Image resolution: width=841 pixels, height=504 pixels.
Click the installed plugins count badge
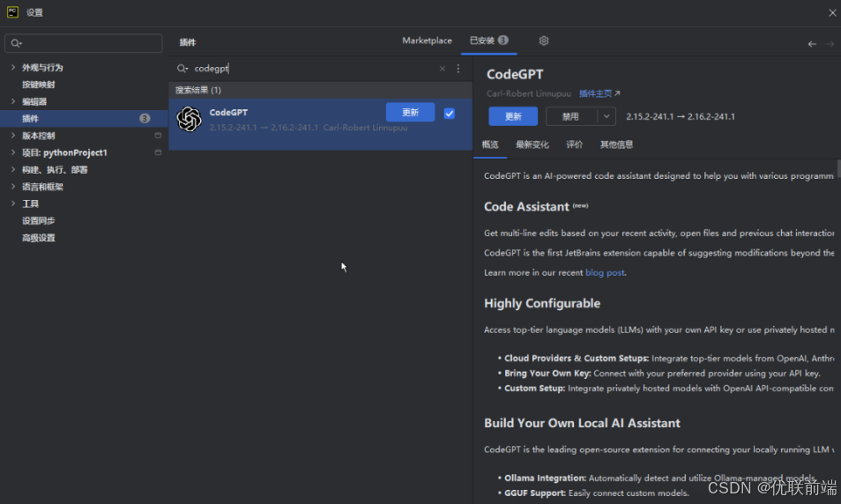(502, 41)
